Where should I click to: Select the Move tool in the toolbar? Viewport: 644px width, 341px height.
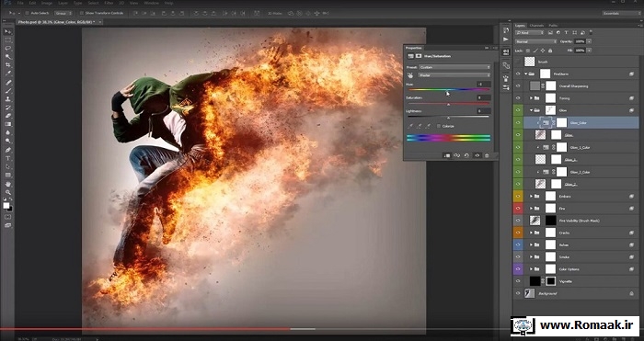point(7,31)
